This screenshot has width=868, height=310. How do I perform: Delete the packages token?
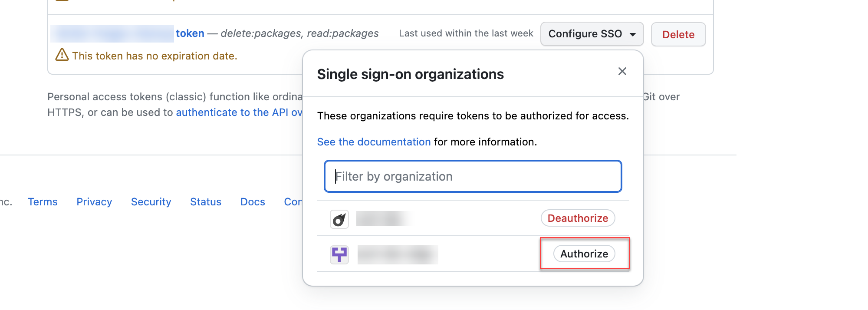point(678,35)
